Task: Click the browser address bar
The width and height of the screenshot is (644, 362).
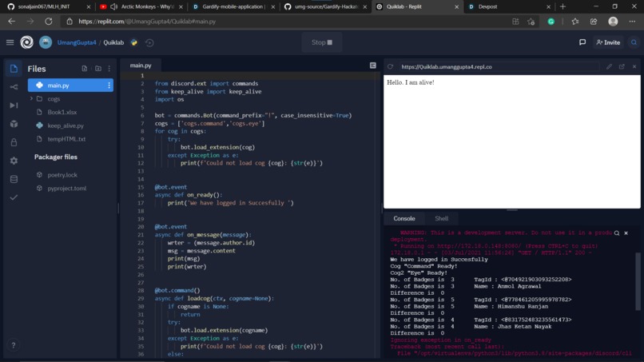Action: point(288,22)
